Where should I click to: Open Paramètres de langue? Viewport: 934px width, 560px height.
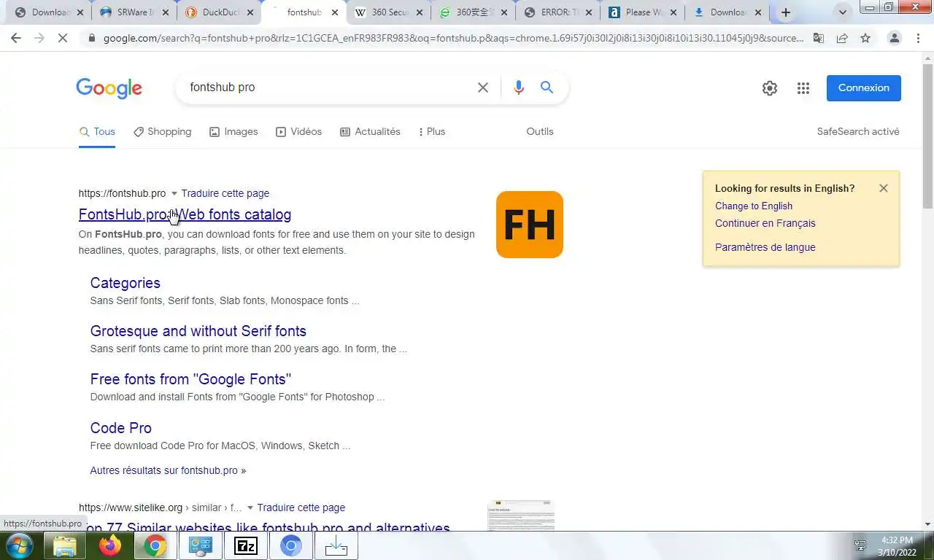765,247
